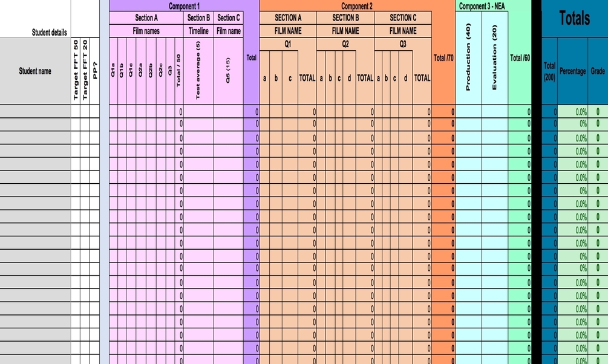This screenshot has width=608, height=364.
Task: Click the 'Q2b' column header
Action: (151, 71)
